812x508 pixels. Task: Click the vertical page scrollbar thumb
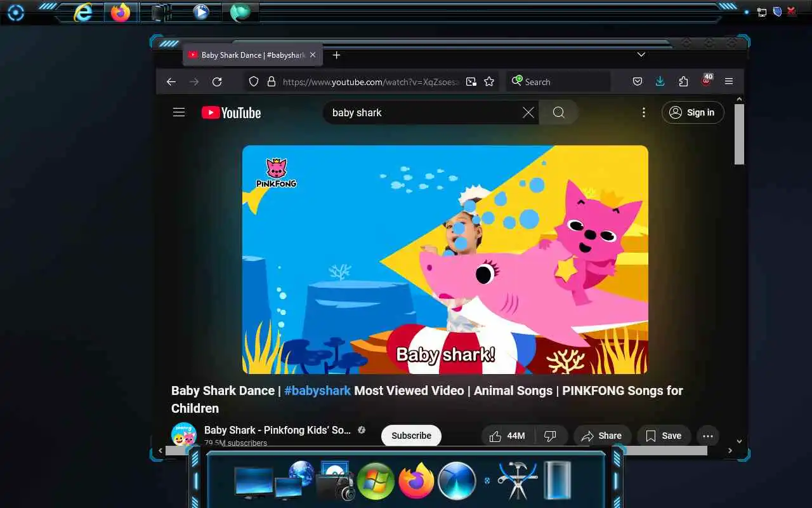click(739, 135)
